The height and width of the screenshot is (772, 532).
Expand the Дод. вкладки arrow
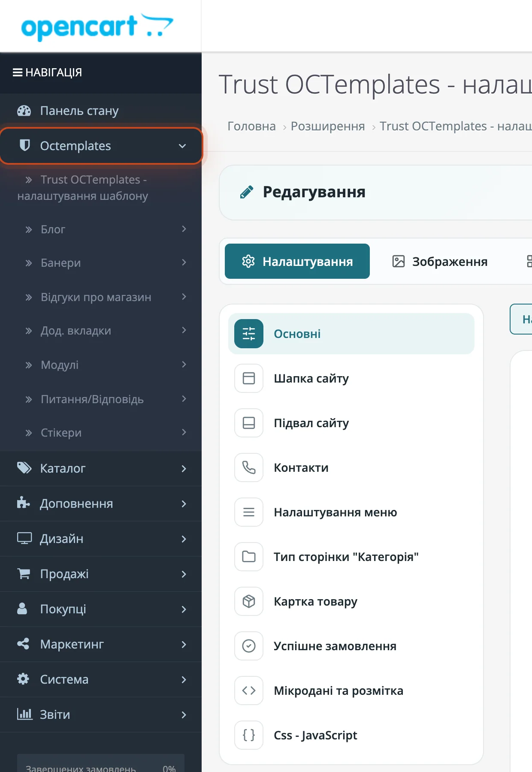[x=184, y=330]
